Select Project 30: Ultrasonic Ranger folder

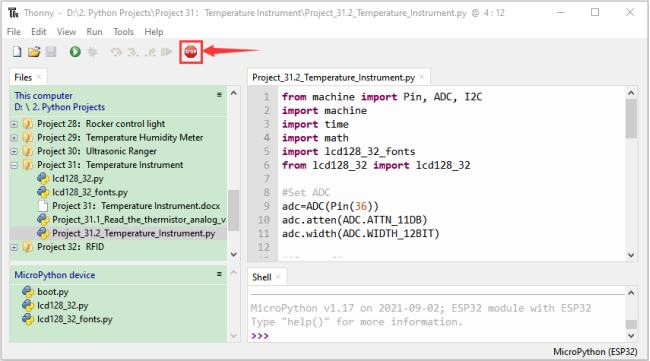click(97, 151)
